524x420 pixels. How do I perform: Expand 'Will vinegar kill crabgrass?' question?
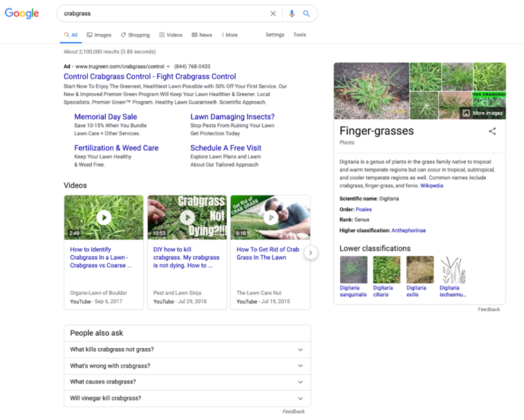click(x=187, y=399)
